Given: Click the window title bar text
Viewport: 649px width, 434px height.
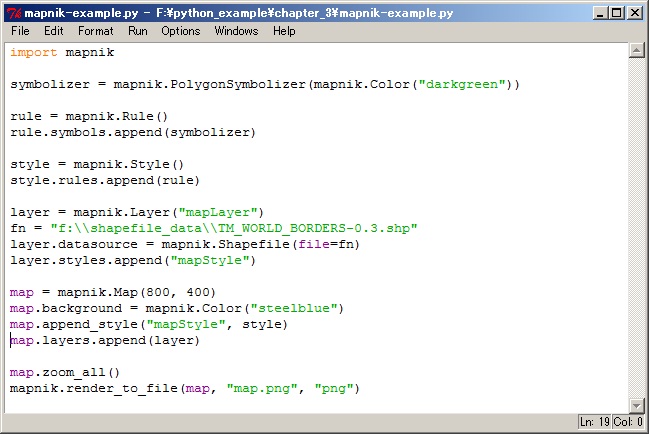Looking at the screenshot, I should pyautogui.click(x=230, y=12).
